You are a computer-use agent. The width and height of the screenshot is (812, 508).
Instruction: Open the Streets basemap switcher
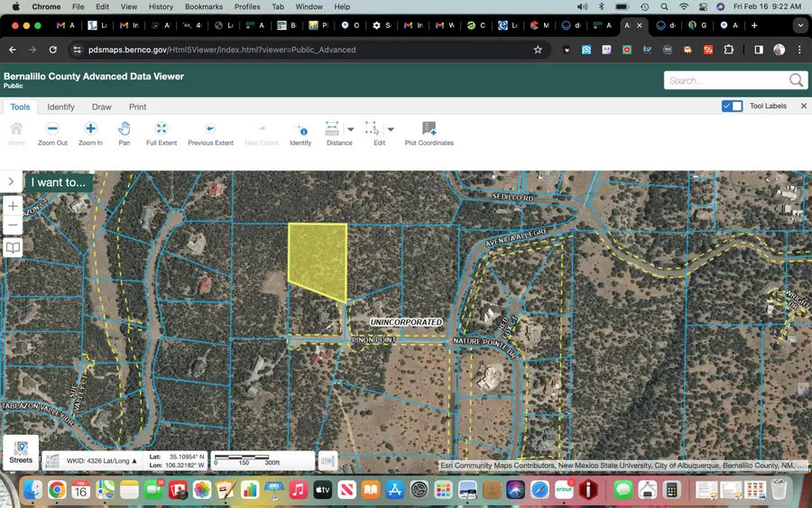pos(21,452)
